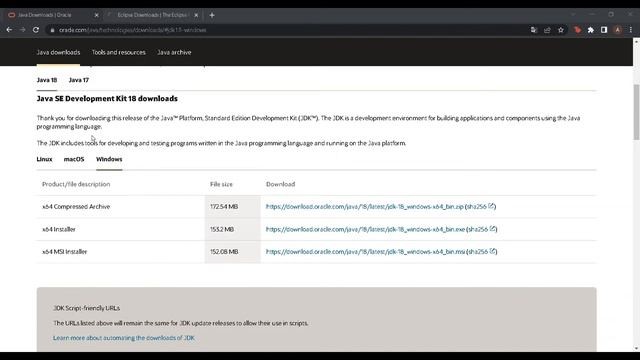Screen dimensions: 640x360
Task: Select the macOS tab
Action: point(74,159)
